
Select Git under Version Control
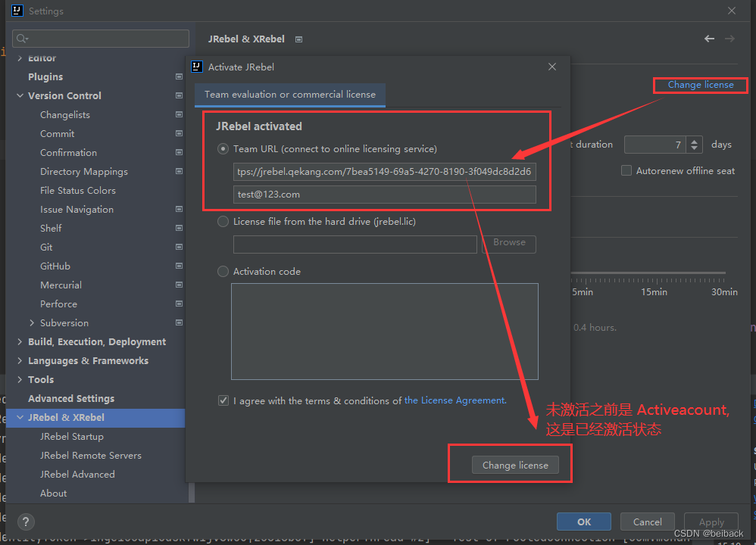tap(46, 248)
